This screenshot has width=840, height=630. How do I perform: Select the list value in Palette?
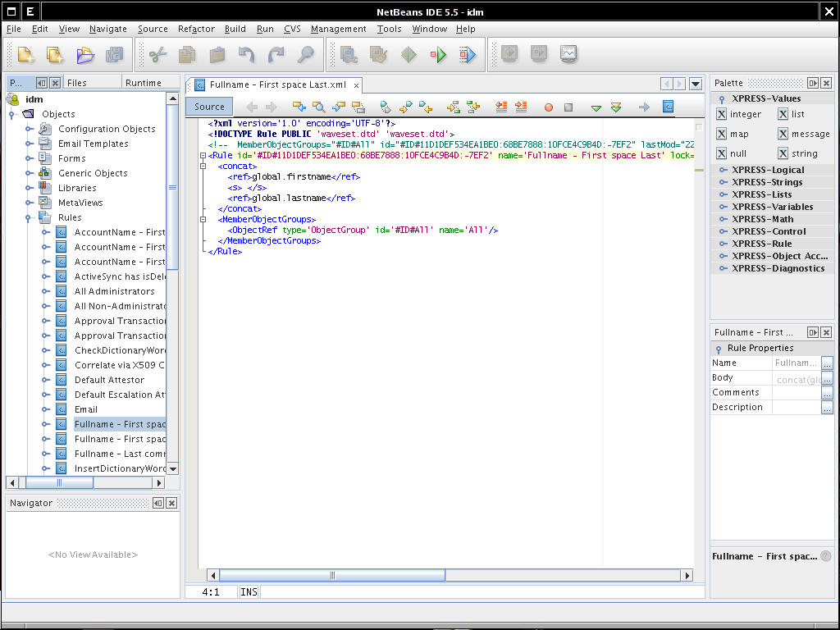point(792,114)
